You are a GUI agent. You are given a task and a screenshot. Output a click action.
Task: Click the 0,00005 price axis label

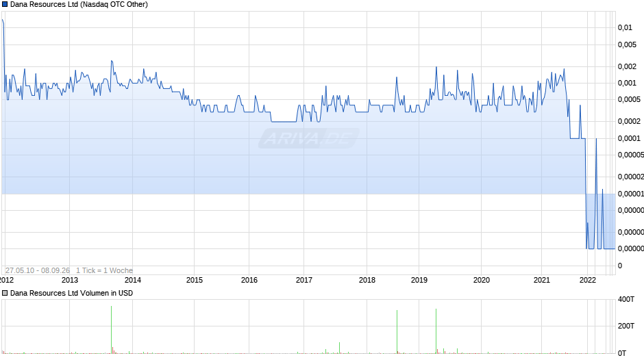tap(631, 155)
